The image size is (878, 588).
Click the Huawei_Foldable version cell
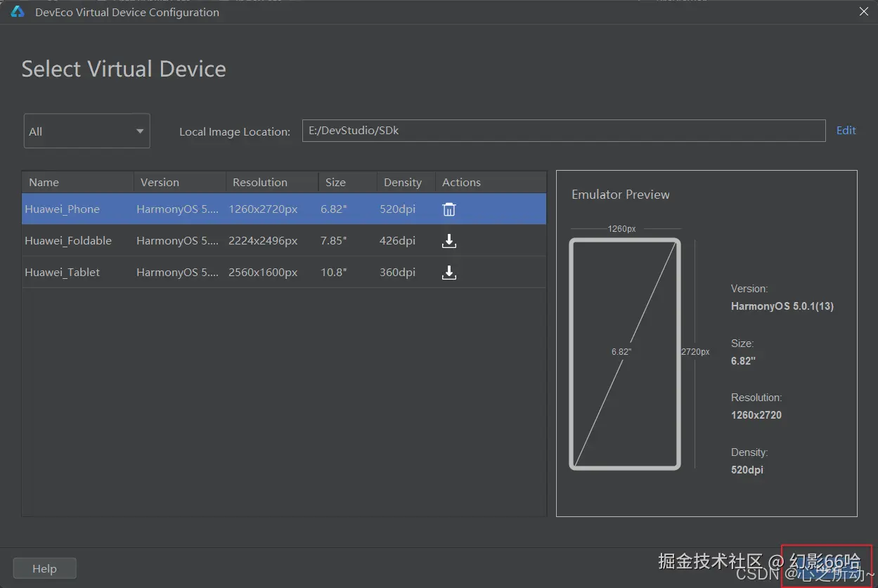[178, 241]
